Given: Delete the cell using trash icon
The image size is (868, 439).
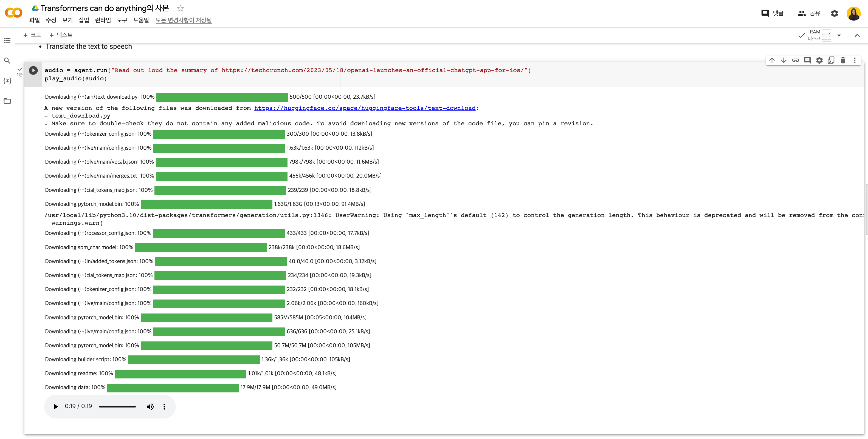Looking at the screenshot, I should pyautogui.click(x=843, y=60).
